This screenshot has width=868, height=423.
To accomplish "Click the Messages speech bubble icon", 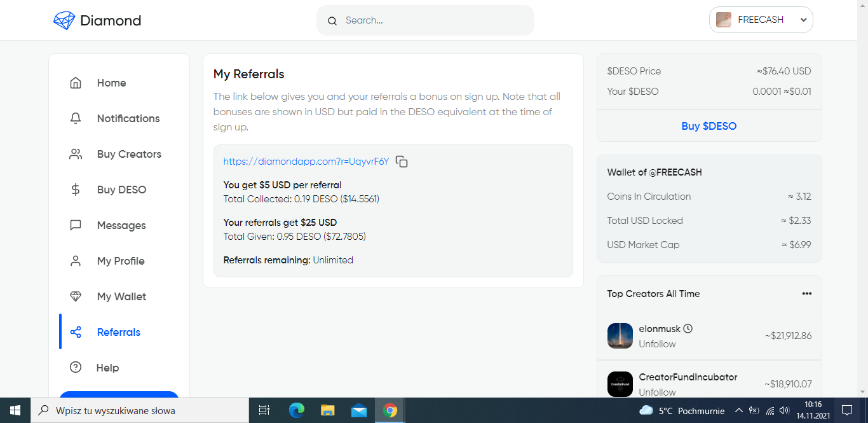I will coord(76,225).
